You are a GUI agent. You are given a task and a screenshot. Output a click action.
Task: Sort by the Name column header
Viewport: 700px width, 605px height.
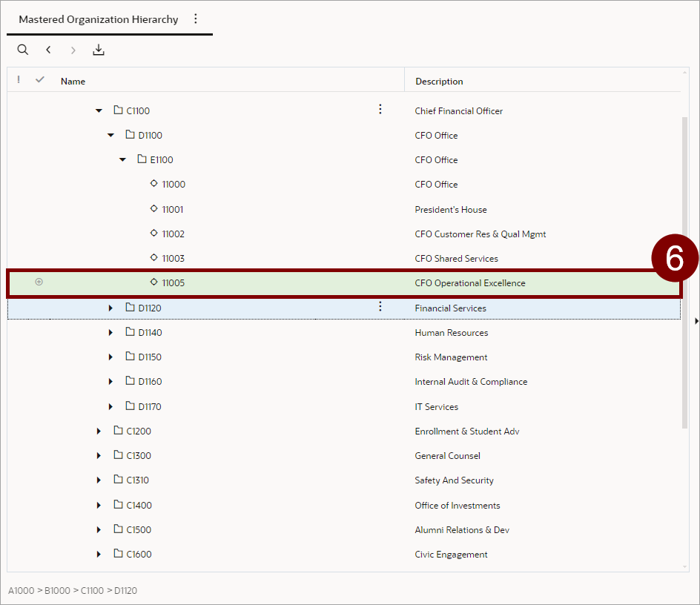pyautogui.click(x=73, y=82)
